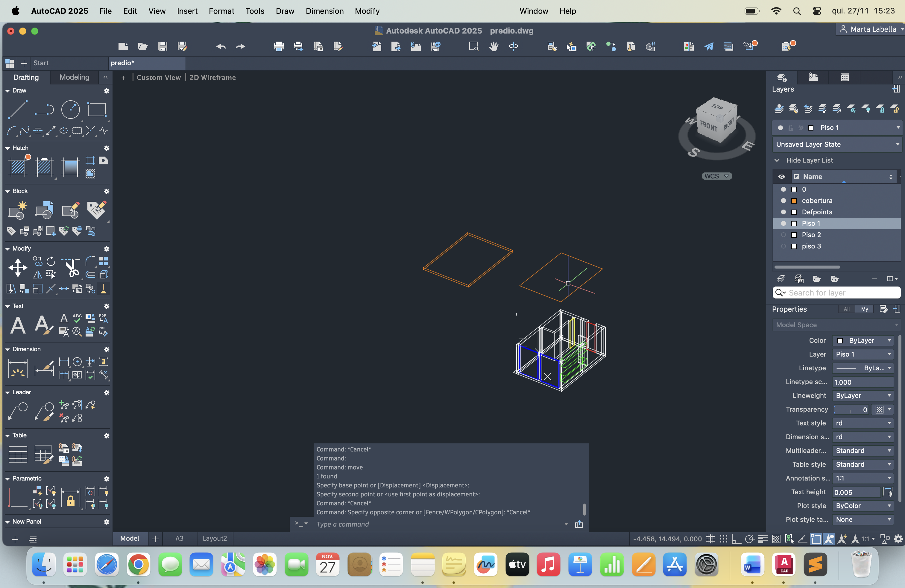
Task: Click the Multiline Text tool
Action: (17, 325)
